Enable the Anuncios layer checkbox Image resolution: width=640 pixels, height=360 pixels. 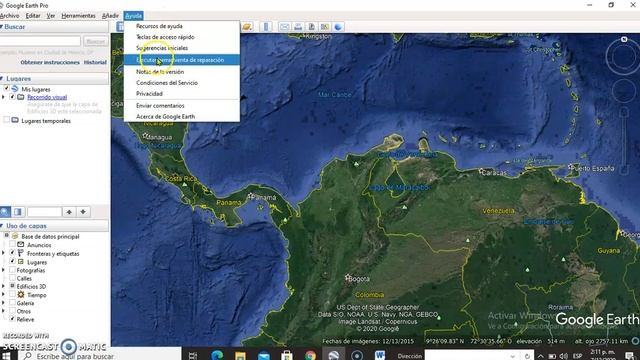pyautogui.click(x=12, y=244)
